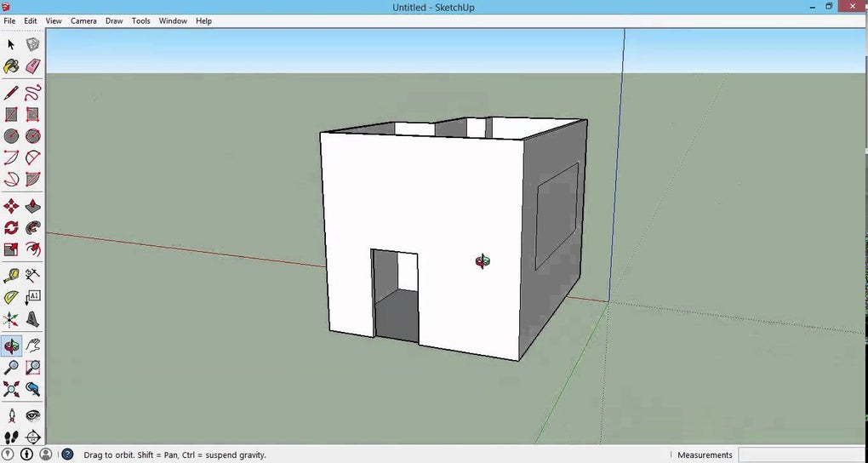The height and width of the screenshot is (463, 868).
Task: Choose the Rotate tool
Action: coord(11,227)
